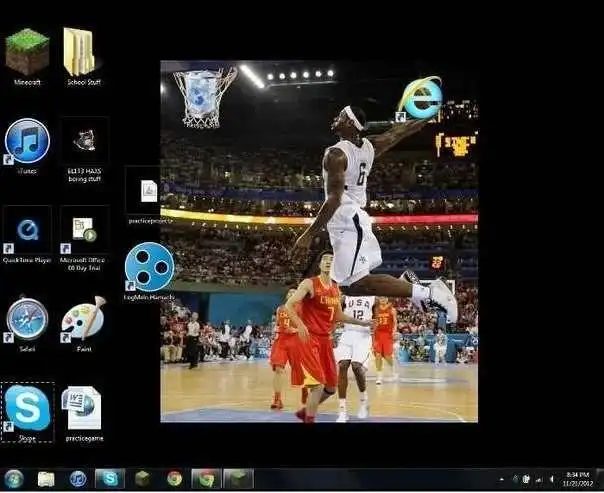Screen dimensions: 604x493
Task: Click the Windows Start button
Action: click(14, 478)
